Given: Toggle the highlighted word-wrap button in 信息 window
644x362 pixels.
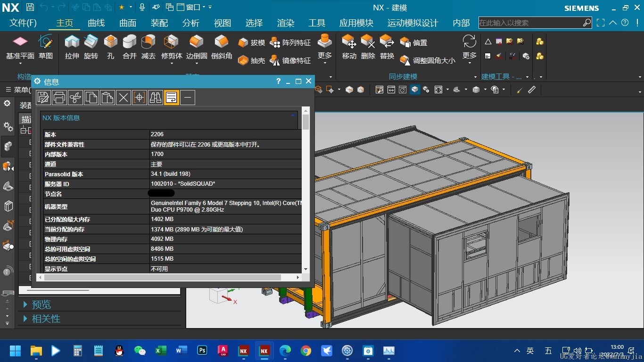Looking at the screenshot, I should coord(171,98).
